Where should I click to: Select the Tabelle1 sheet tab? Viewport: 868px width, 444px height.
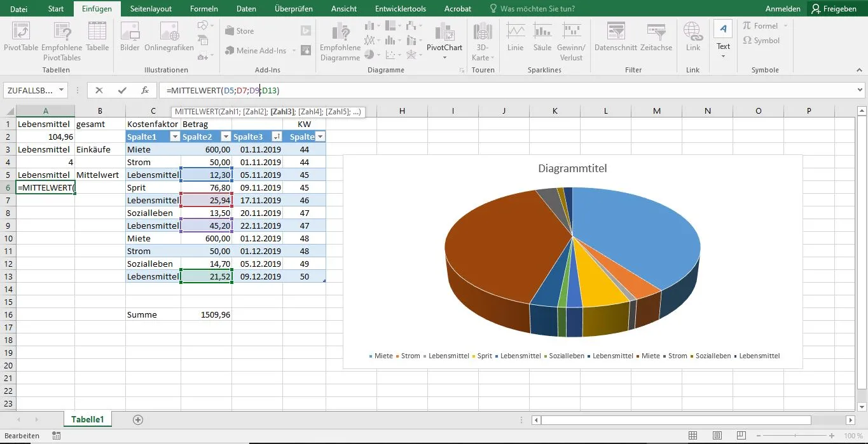point(87,419)
